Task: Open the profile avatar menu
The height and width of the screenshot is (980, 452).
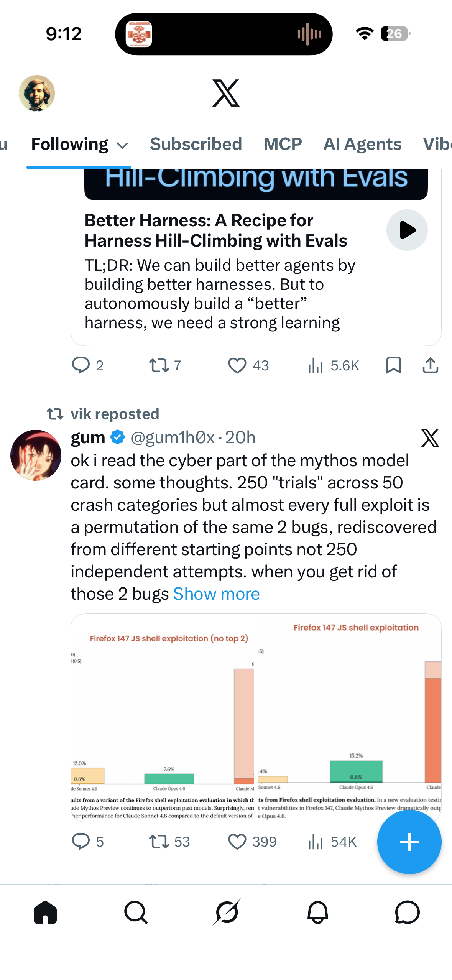Action: click(x=37, y=93)
